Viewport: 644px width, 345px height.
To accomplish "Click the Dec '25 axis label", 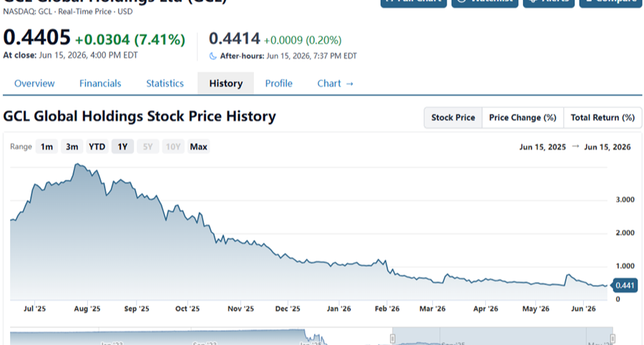I will tap(288, 309).
